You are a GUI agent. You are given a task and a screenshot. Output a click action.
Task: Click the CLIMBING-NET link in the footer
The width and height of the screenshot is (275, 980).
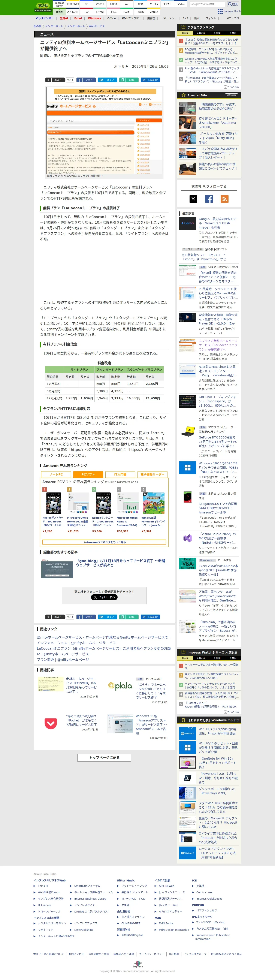pos(130,923)
